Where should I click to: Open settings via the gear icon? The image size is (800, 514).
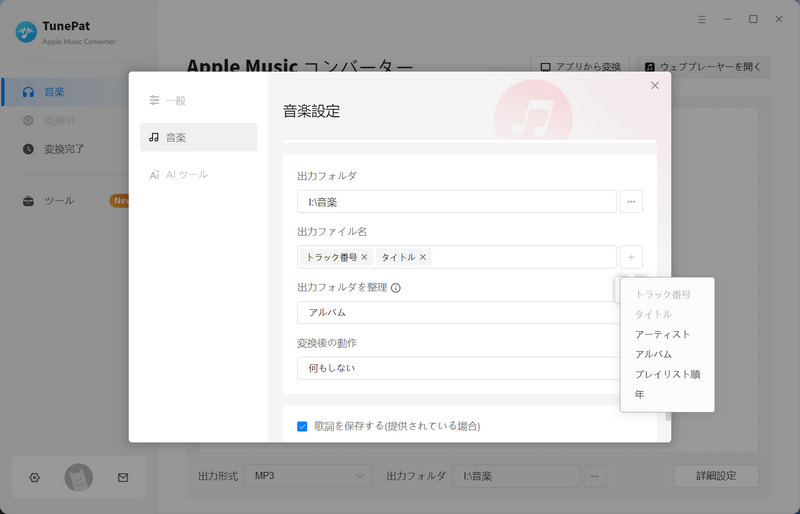34,478
